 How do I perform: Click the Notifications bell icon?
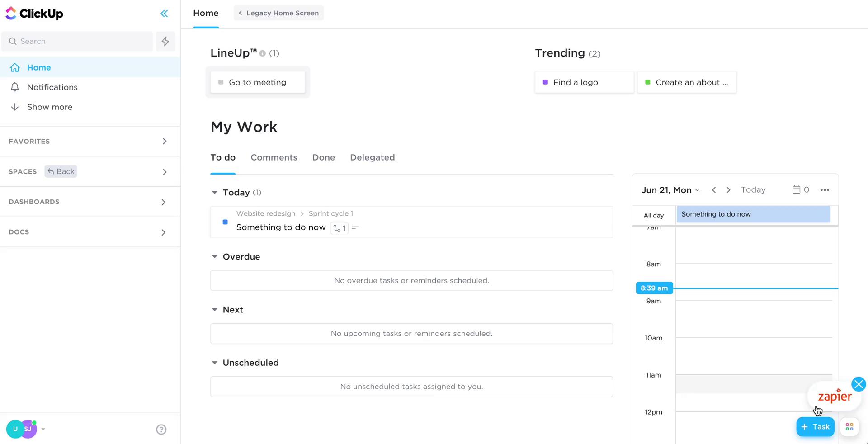[x=15, y=87]
